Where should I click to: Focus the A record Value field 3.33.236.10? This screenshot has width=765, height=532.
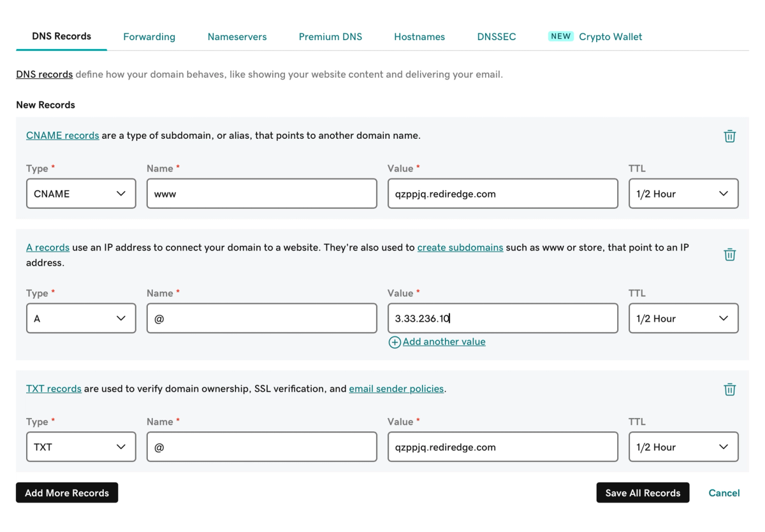point(502,319)
